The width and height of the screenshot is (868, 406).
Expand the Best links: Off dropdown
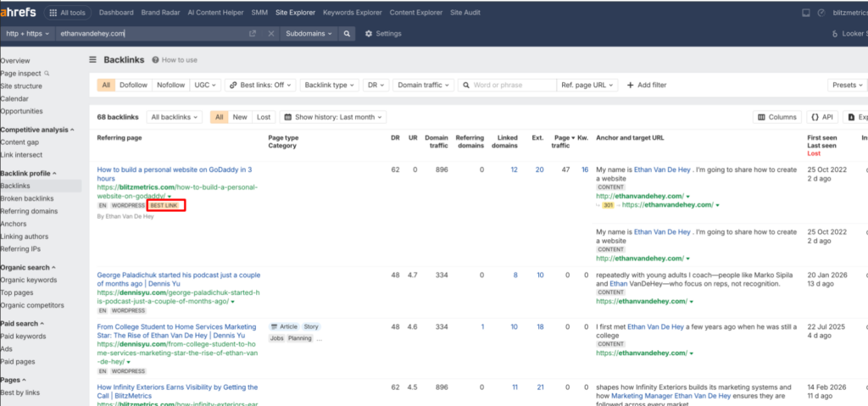[x=261, y=85]
